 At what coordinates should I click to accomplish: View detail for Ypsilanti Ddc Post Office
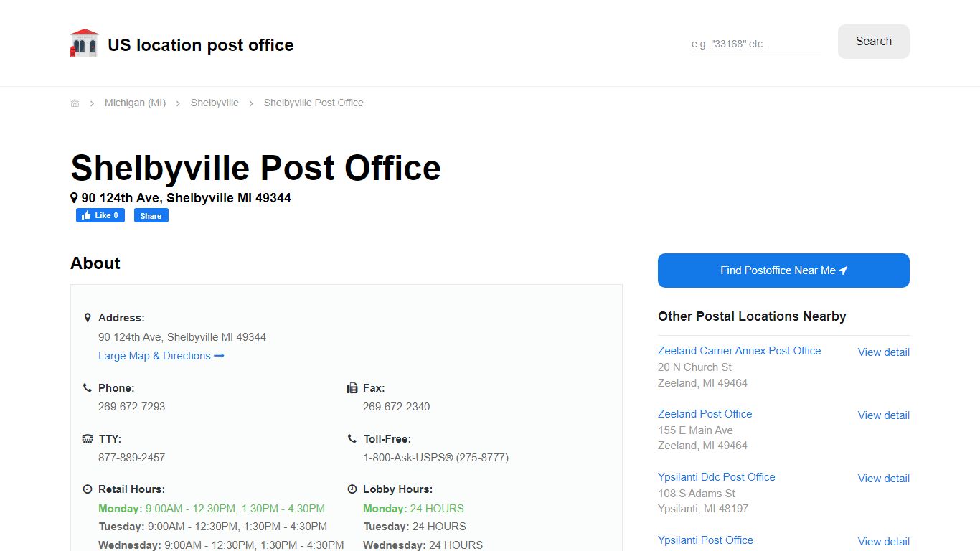pos(884,479)
